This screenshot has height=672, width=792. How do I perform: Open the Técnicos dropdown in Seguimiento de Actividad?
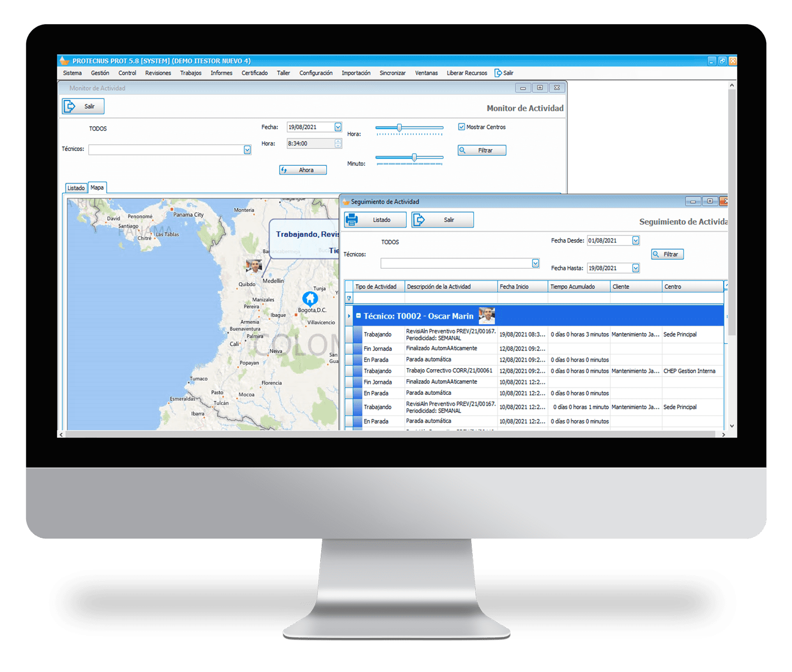(535, 263)
